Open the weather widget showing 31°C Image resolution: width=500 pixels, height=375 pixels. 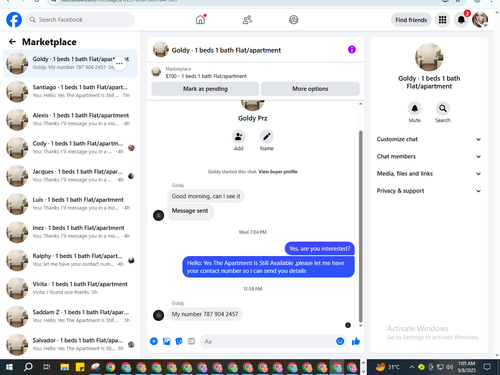coord(388,367)
